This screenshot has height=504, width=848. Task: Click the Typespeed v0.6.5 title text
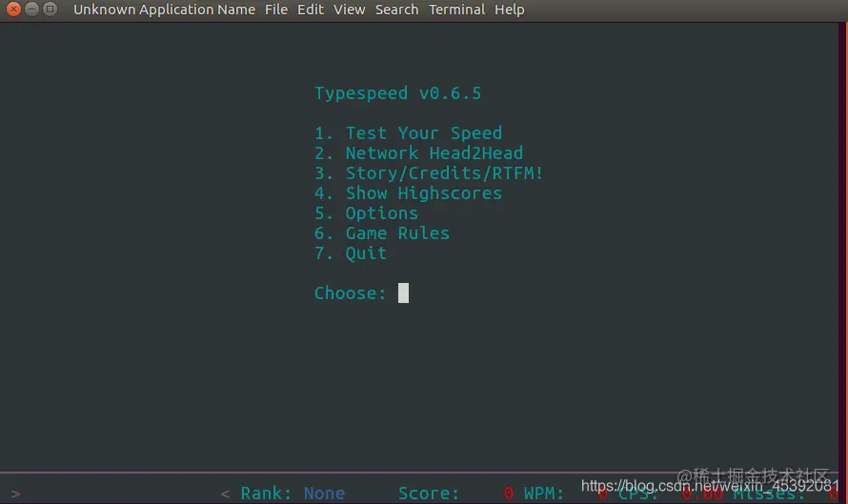coord(398,93)
